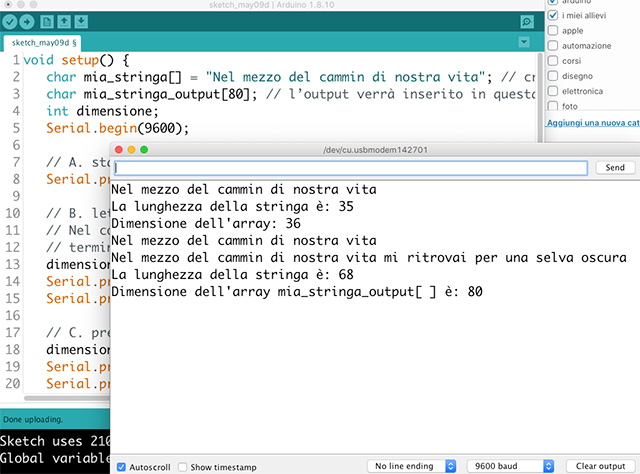
Task: Check the elettronica category checkbox
Action: coord(553,91)
